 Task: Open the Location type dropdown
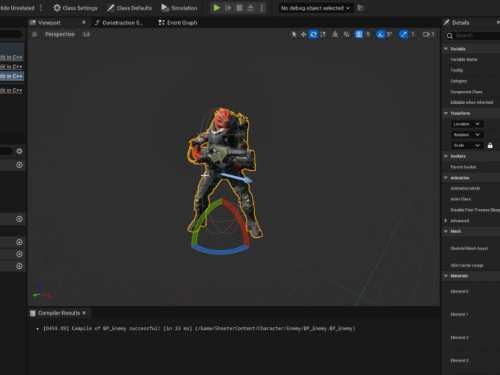click(467, 124)
